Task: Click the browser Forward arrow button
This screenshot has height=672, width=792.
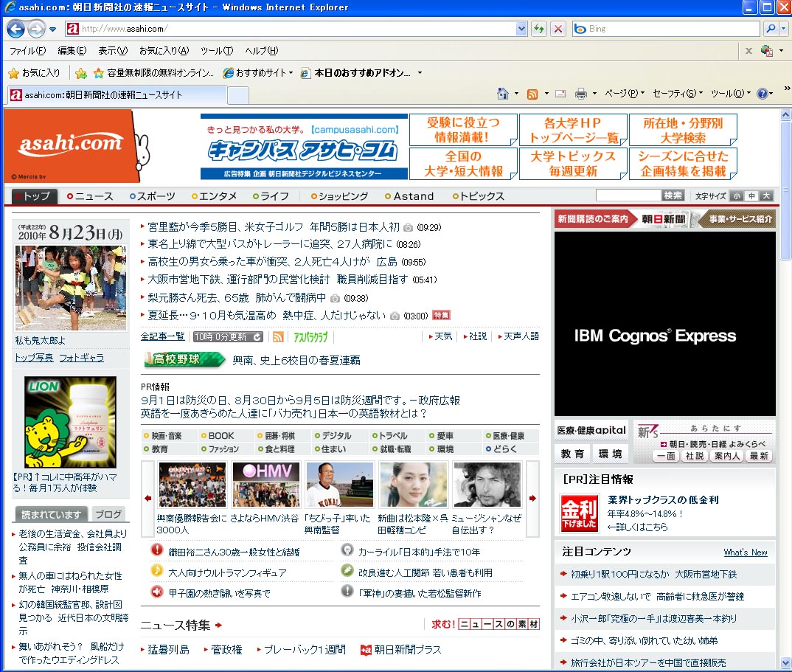Action: (x=36, y=29)
